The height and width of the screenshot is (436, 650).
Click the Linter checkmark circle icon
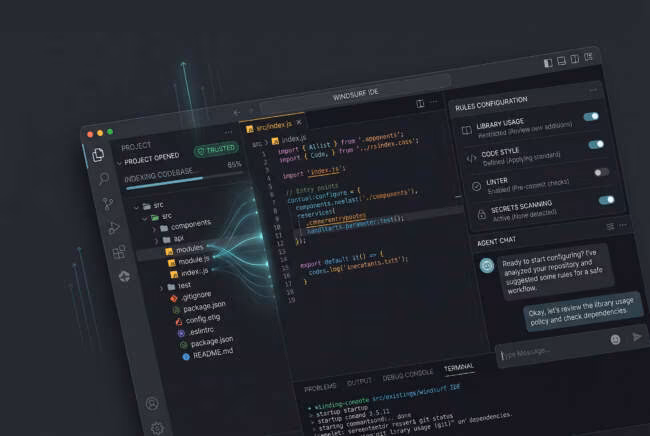476,187
